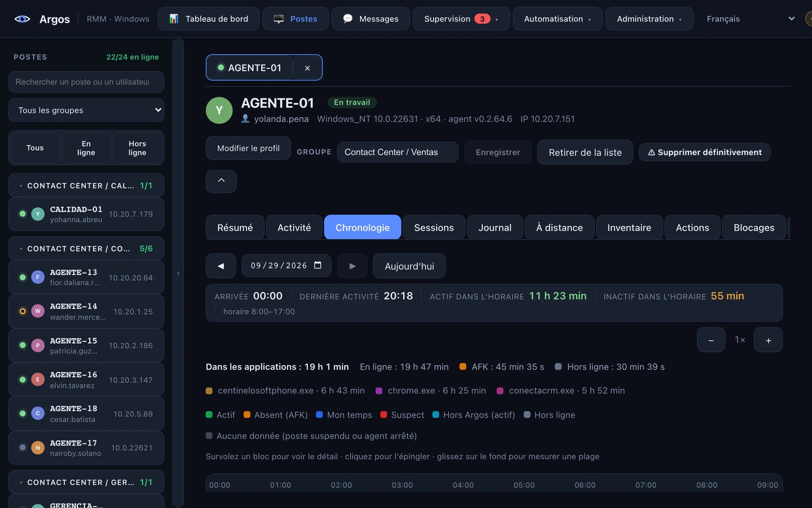Click the Messages speech bubble icon

[348, 19]
